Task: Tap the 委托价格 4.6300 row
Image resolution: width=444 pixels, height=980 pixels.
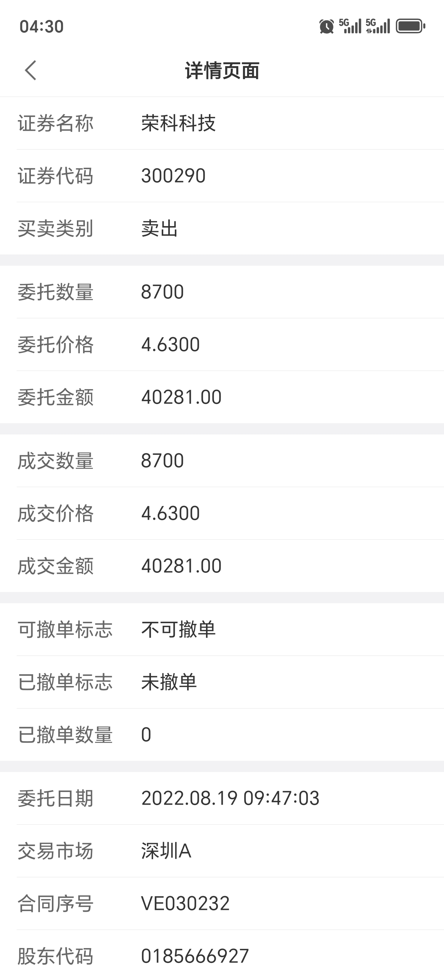Action: (222, 345)
